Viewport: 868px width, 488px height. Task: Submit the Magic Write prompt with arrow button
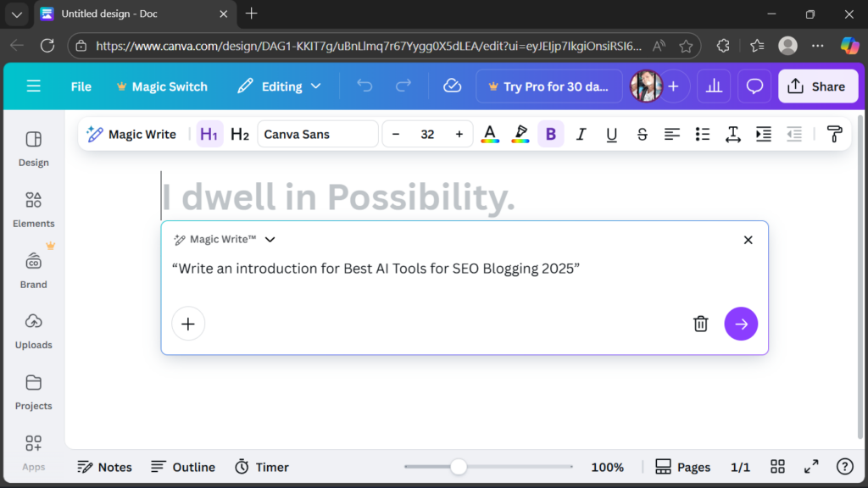click(x=740, y=324)
